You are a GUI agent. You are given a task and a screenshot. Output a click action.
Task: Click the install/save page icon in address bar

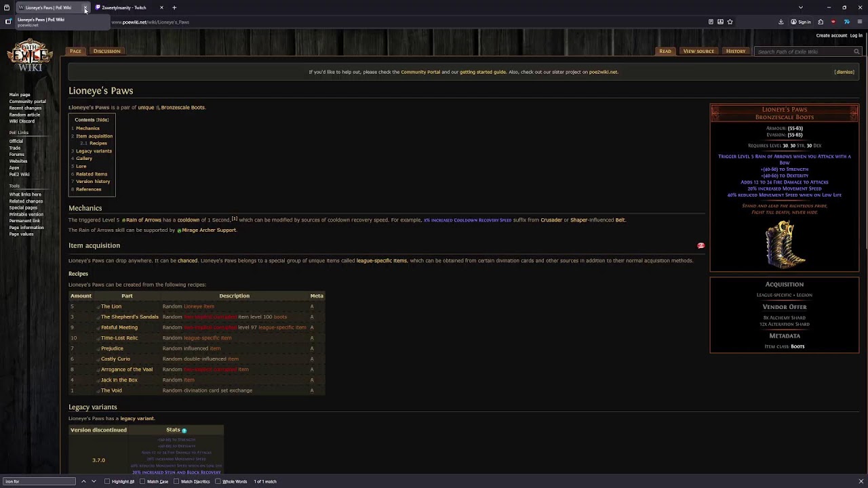[x=720, y=22]
